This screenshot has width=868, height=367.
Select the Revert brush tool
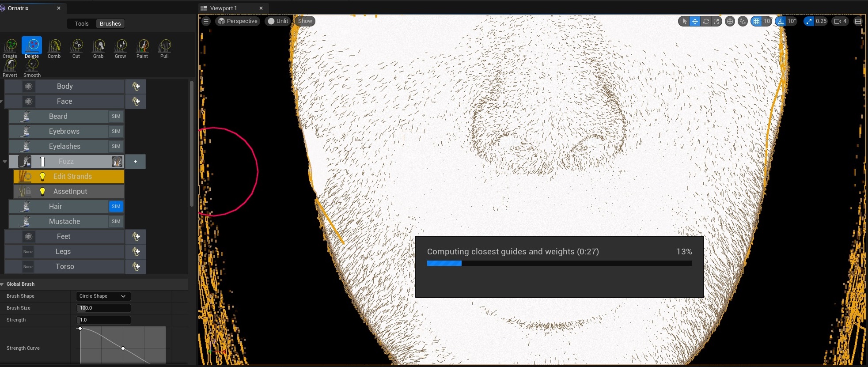coord(10,67)
